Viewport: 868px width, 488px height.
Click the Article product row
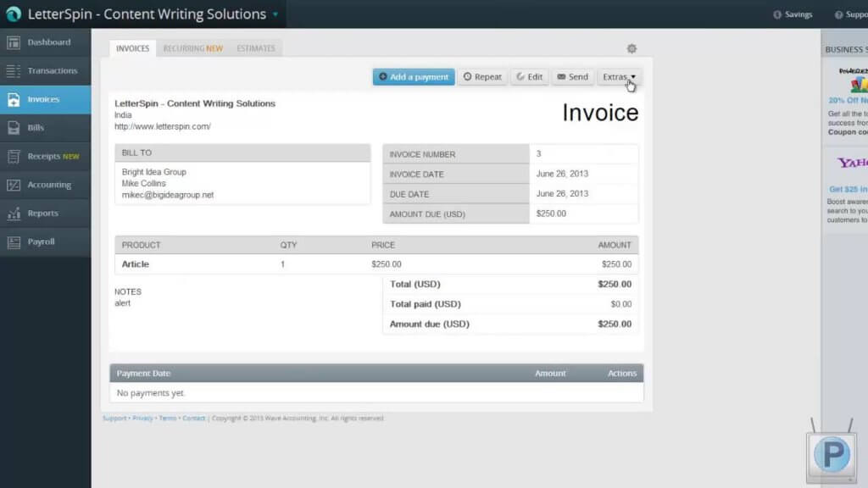pos(376,264)
